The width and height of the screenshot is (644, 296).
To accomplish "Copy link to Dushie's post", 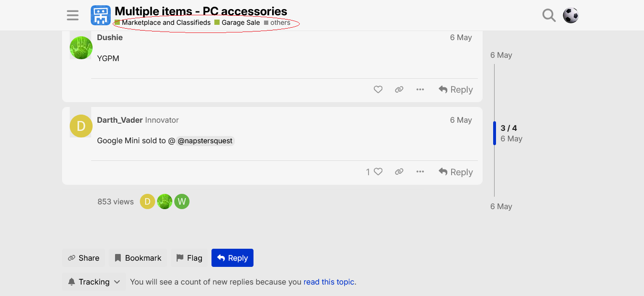I will point(399,89).
